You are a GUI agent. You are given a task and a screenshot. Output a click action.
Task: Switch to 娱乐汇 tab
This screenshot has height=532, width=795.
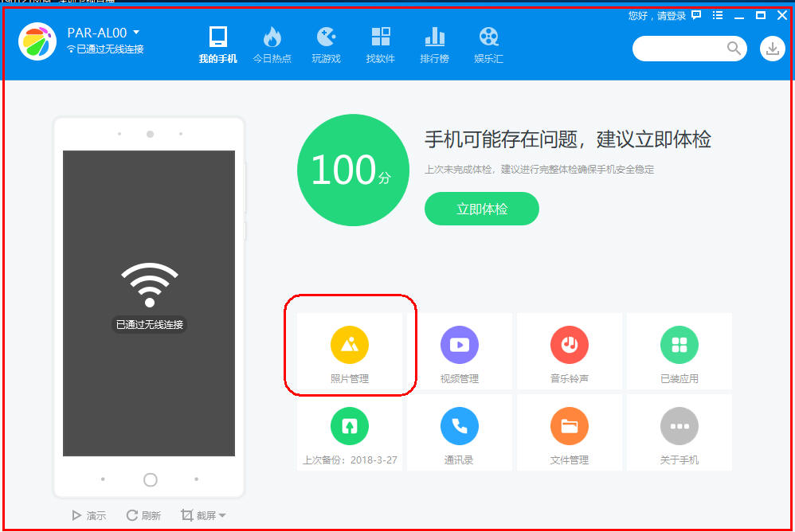[489, 45]
